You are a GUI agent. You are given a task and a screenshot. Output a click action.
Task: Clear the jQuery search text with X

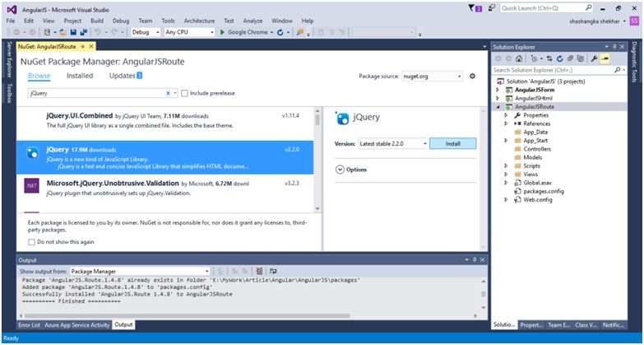[168, 93]
